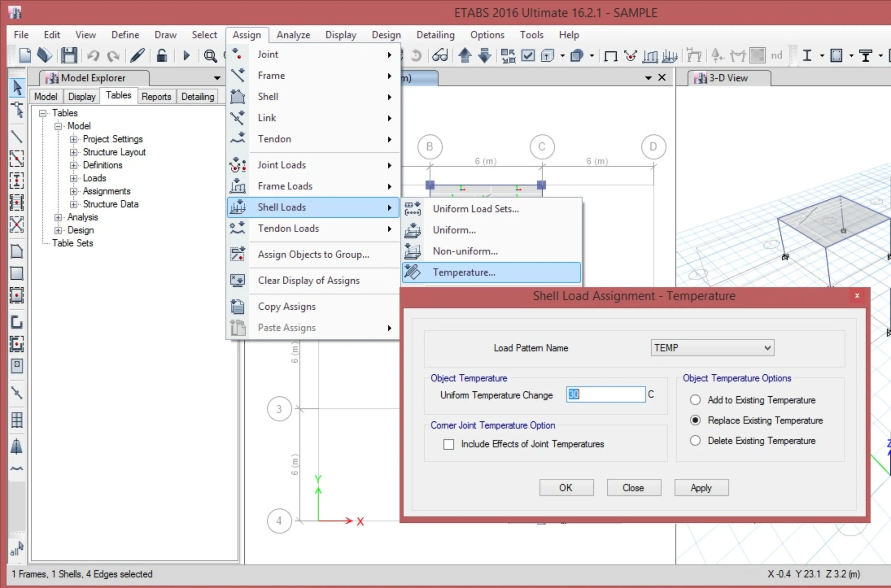This screenshot has width=891, height=588.
Task: Click the Lock/Unlock model padlock icon
Action: (x=162, y=56)
